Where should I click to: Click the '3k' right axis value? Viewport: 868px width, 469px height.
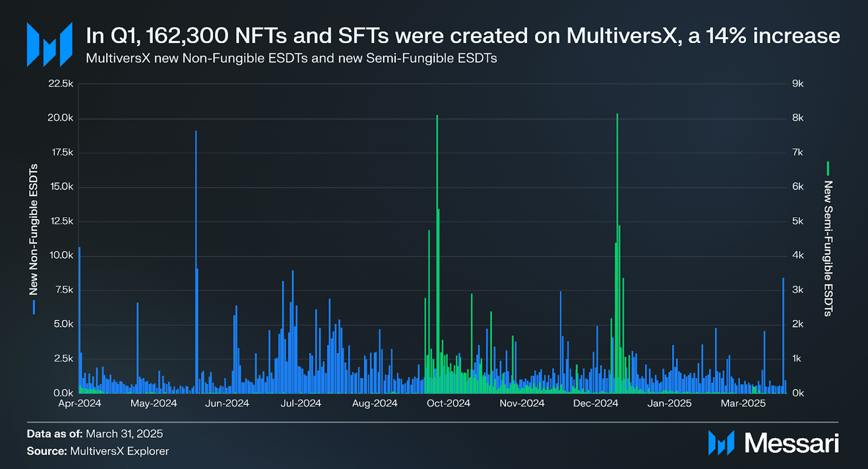(x=798, y=290)
